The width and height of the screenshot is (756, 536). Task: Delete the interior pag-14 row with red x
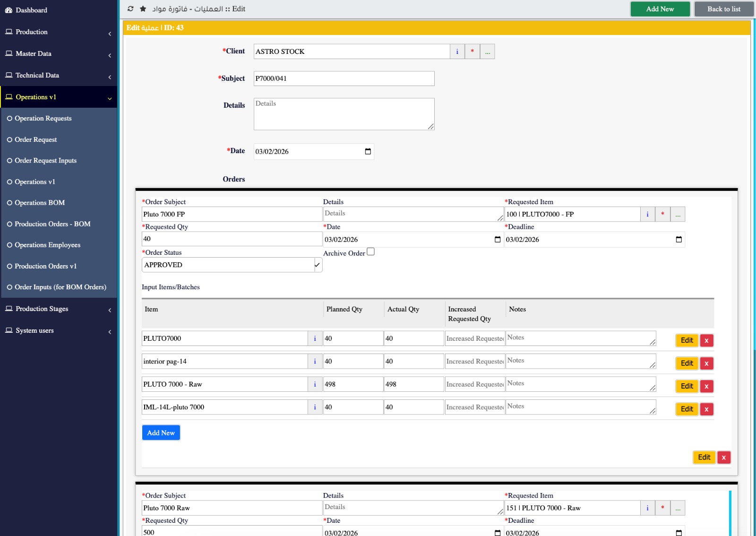click(706, 363)
